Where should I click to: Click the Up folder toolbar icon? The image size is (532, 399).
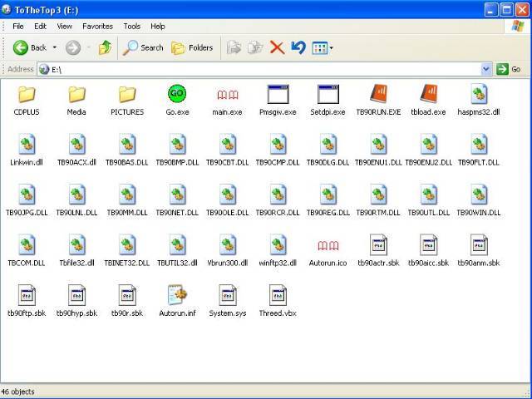coord(105,47)
